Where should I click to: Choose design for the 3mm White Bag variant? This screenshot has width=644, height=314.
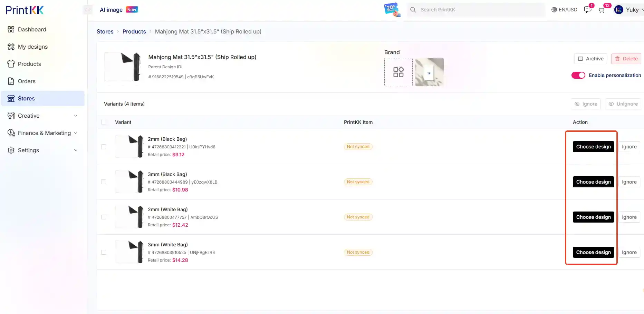click(x=593, y=252)
